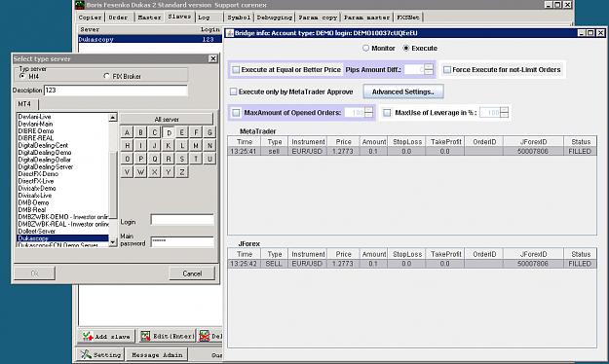Click the MaxAmount of Opened Orders spinner

click(x=369, y=113)
